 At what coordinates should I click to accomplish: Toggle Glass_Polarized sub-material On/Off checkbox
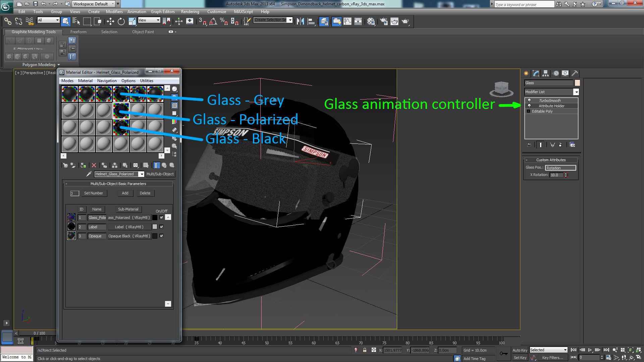point(162,218)
